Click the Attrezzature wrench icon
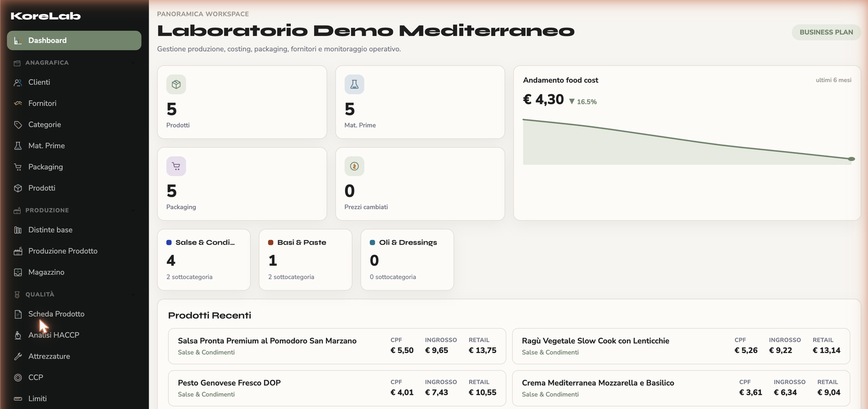 [x=18, y=356]
